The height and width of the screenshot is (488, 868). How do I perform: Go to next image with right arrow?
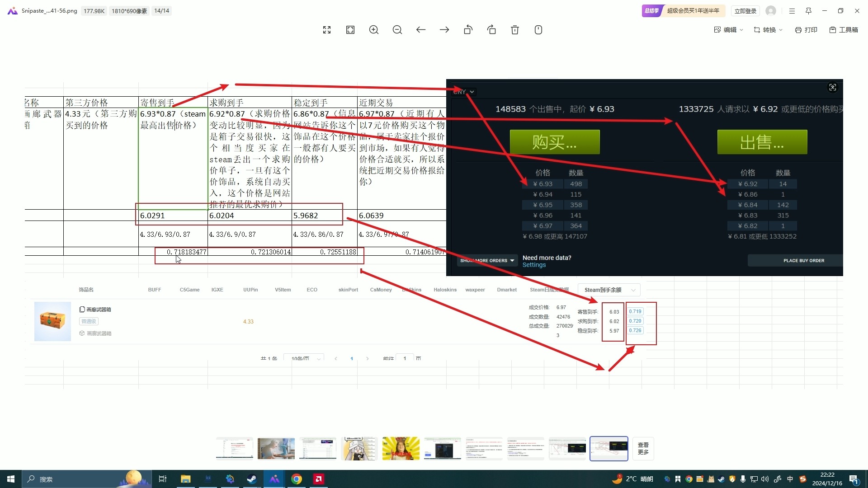tap(444, 30)
